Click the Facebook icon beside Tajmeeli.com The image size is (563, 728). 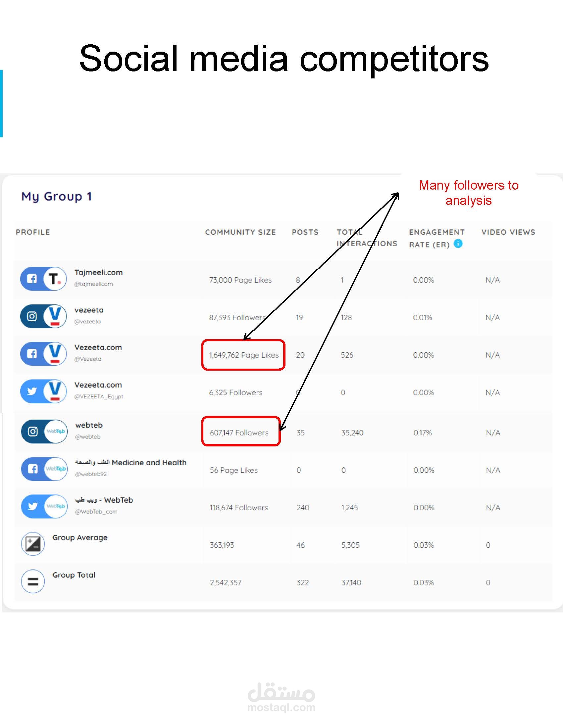pyautogui.click(x=32, y=279)
